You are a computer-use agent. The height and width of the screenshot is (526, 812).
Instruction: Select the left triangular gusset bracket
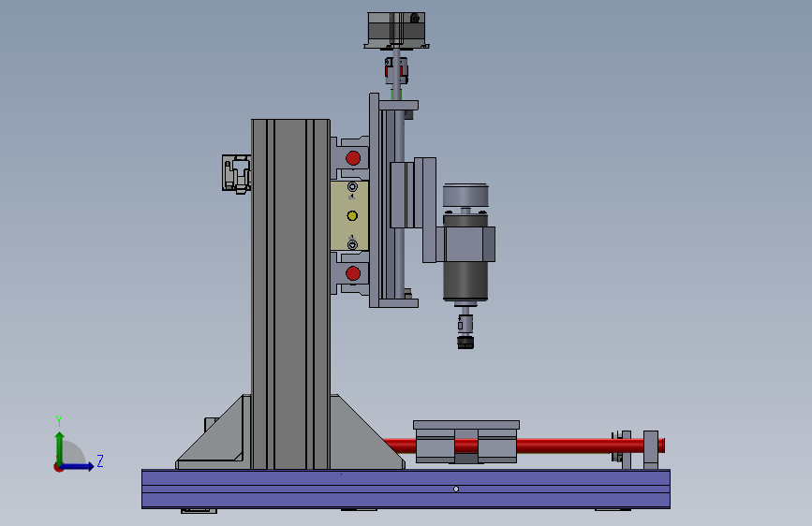[x=214, y=432]
